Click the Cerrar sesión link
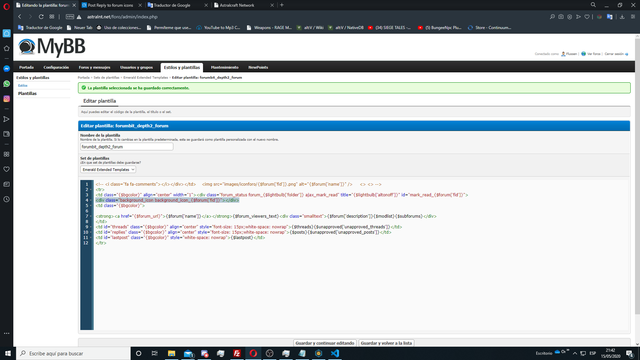 pyautogui.click(x=614, y=54)
